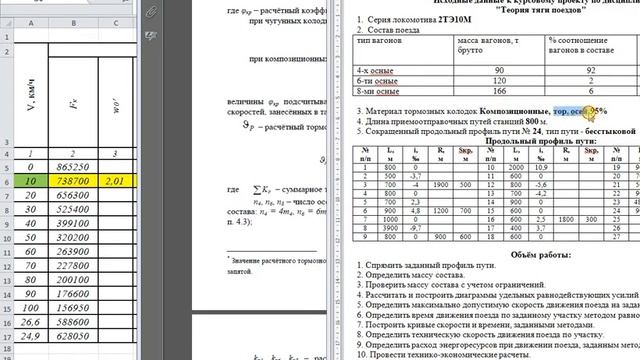Screen dimensions: 640x360
Task: Select cell with value 176600
Action: (73, 294)
